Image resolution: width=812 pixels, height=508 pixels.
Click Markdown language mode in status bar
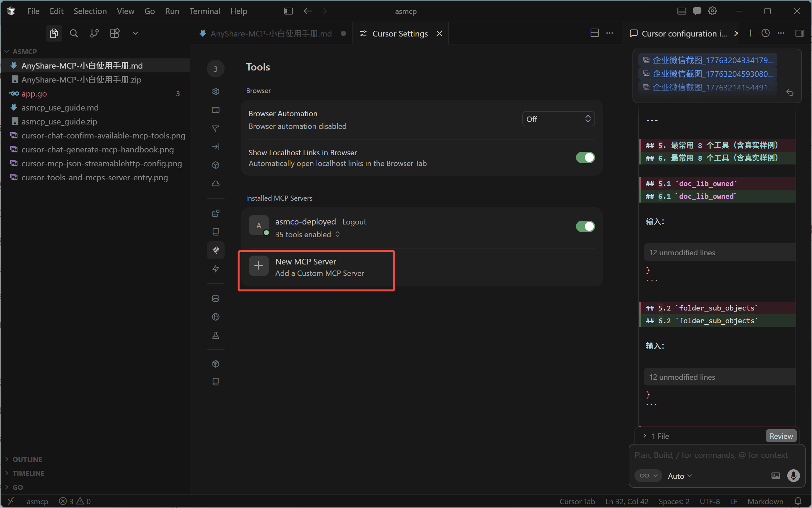tap(765, 501)
